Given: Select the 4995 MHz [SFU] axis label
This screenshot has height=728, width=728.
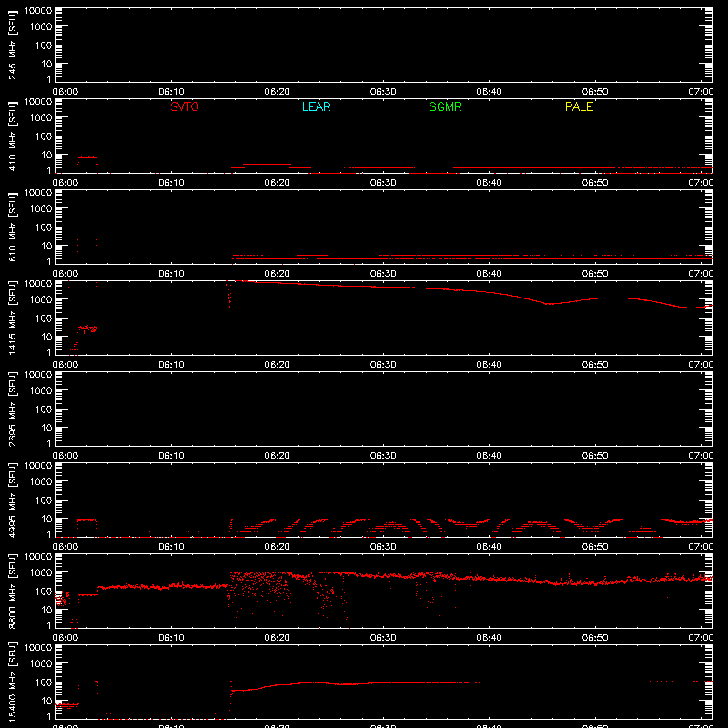Looking at the screenshot, I should (x=13, y=500).
